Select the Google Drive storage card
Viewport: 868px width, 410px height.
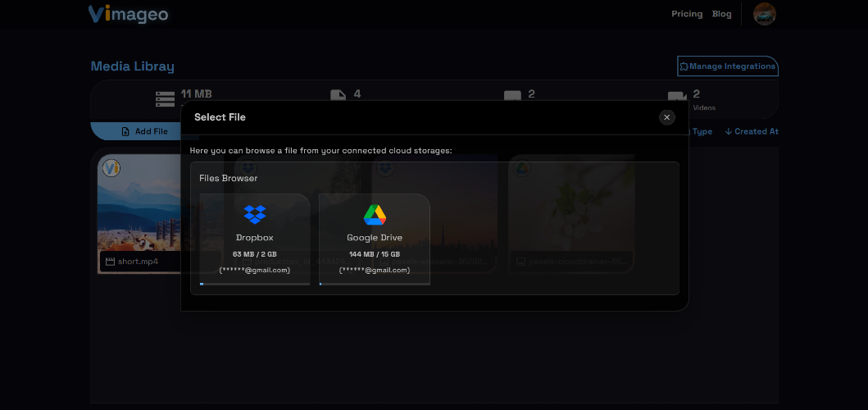point(375,239)
